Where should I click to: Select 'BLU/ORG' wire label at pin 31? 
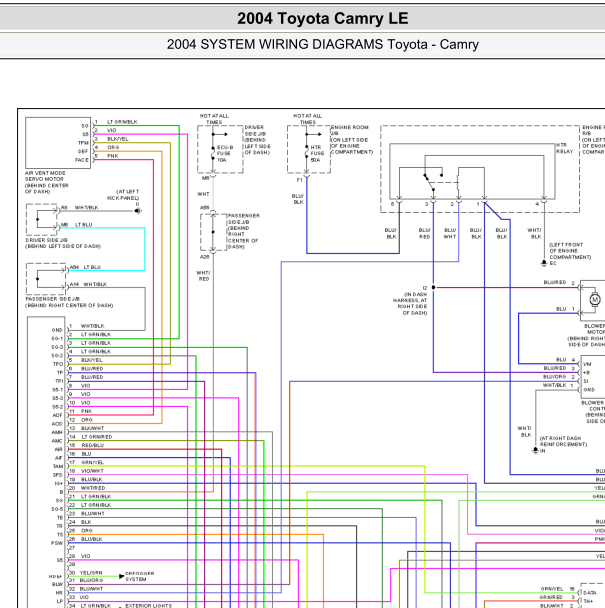point(92,580)
